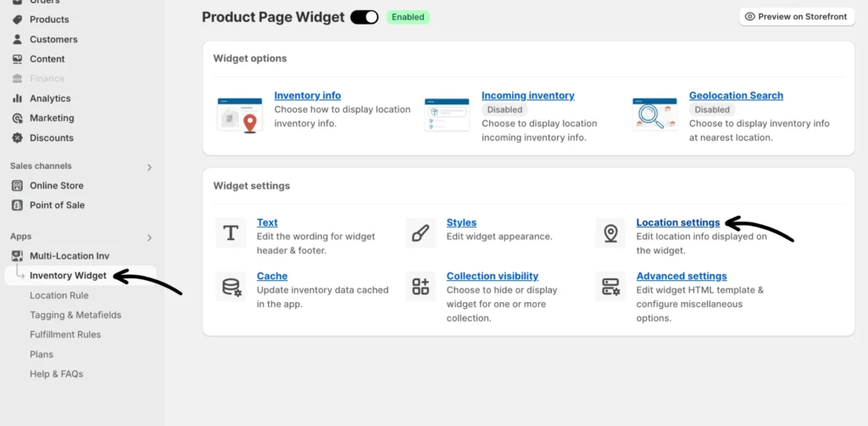Screen dimensions: 868x426
Task: Click the Inventory info thumbnail image
Action: click(x=239, y=115)
